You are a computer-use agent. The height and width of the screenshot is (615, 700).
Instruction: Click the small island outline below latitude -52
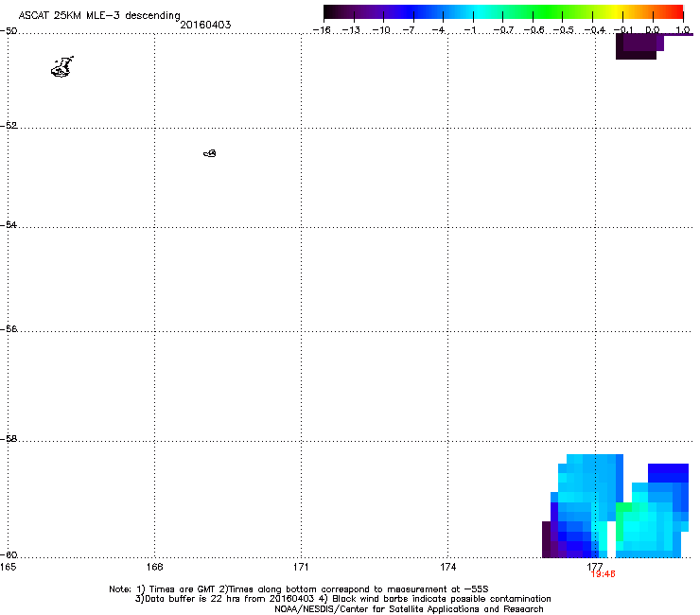[x=210, y=153]
